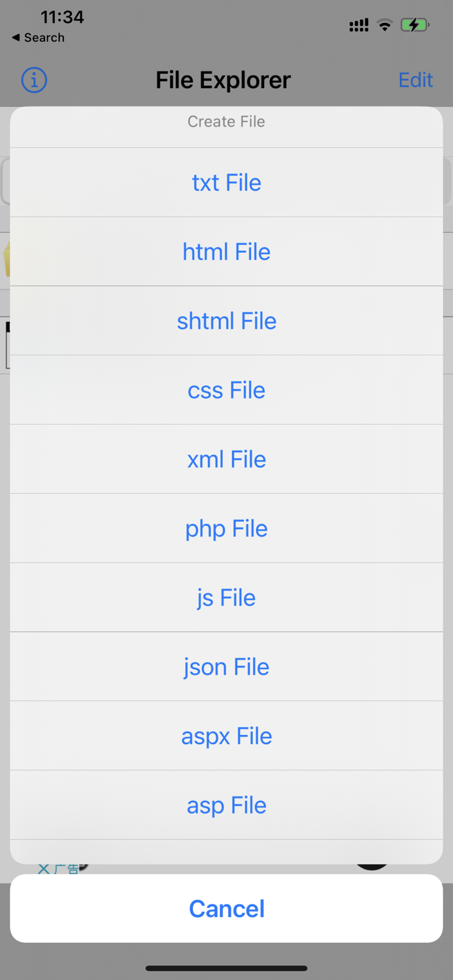Create an xml File
Viewport: 453px width, 980px height.
point(226,459)
